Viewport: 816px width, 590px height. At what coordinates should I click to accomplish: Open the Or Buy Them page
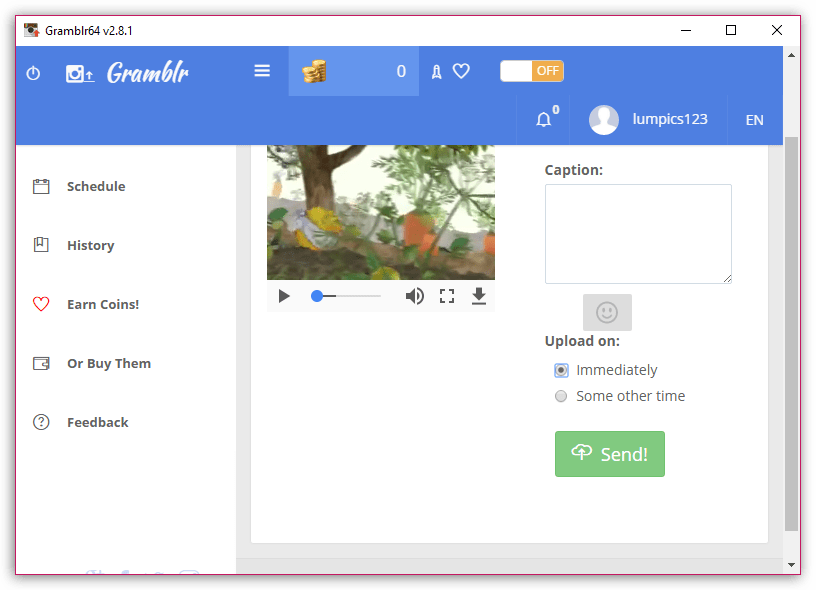tap(109, 363)
